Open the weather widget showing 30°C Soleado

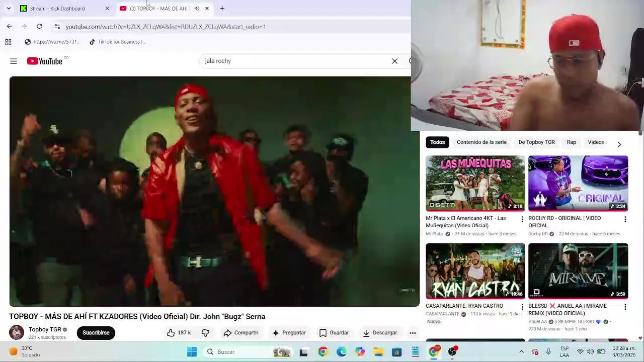click(x=25, y=351)
